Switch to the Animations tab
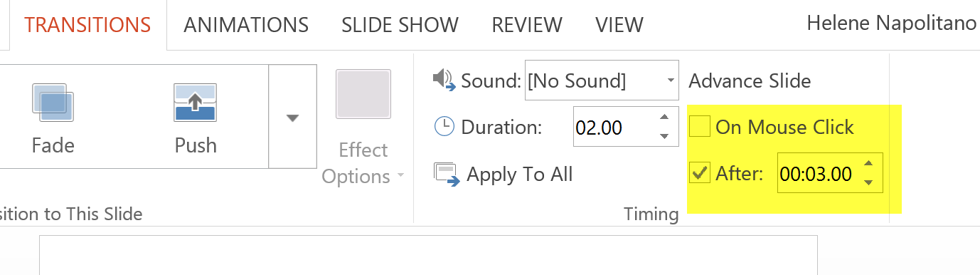 [x=246, y=25]
